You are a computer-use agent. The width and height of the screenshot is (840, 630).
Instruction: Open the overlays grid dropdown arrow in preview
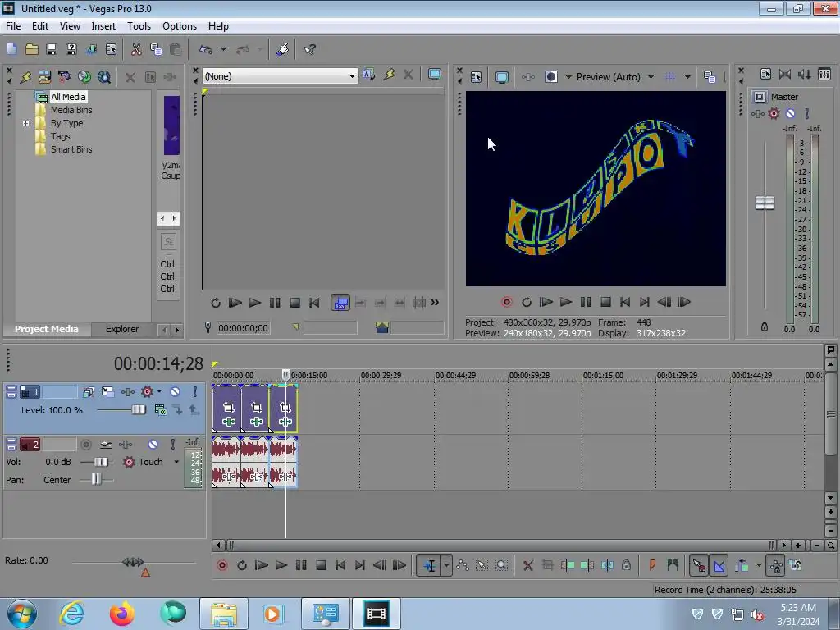coord(687,76)
